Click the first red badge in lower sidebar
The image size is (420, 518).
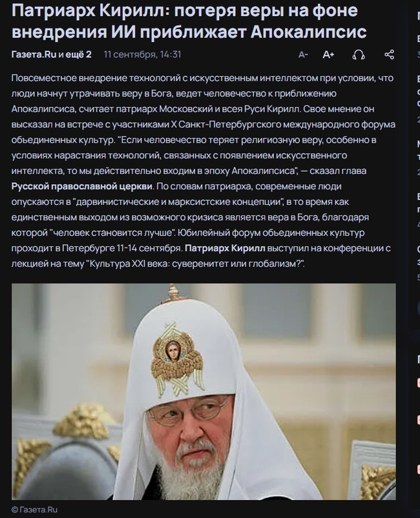[x=419, y=382]
